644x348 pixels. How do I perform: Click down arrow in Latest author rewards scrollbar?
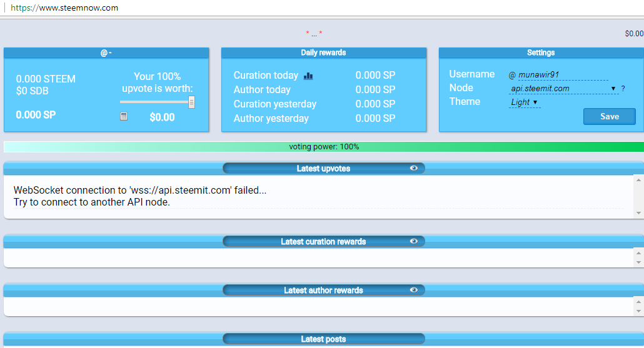[x=638, y=311]
